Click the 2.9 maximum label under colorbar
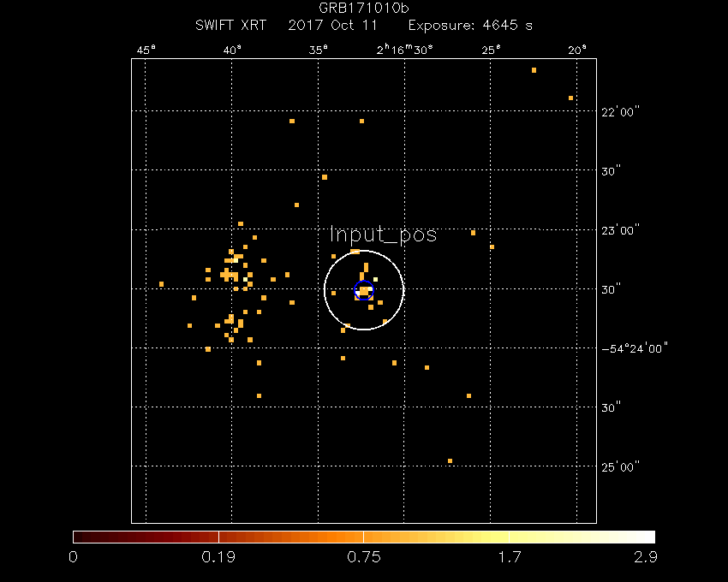The image size is (728, 582). (646, 557)
